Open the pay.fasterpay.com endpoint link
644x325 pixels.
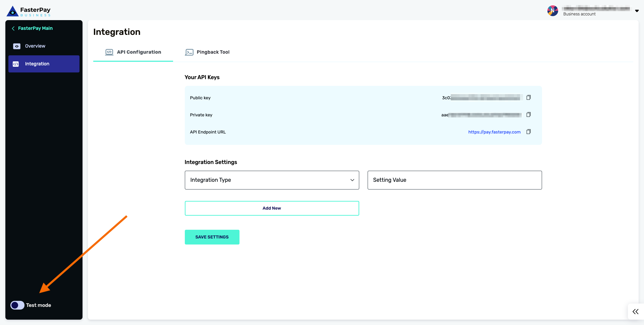pyautogui.click(x=494, y=132)
